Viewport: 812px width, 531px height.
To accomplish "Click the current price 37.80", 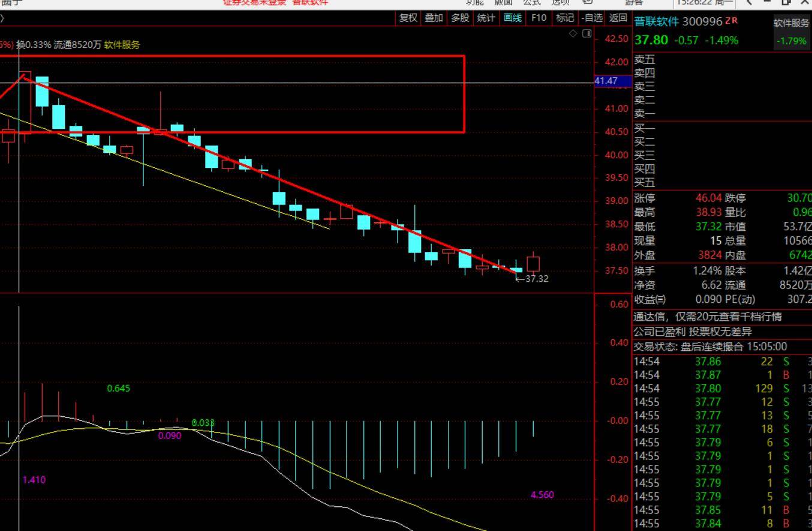I will (x=651, y=40).
